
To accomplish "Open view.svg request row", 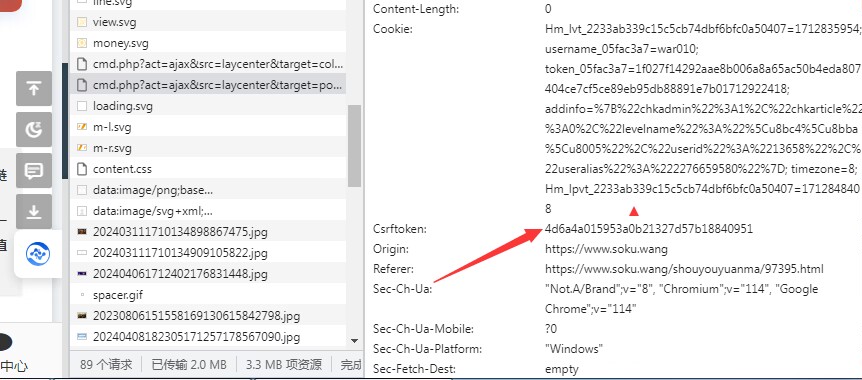I will (x=208, y=23).
